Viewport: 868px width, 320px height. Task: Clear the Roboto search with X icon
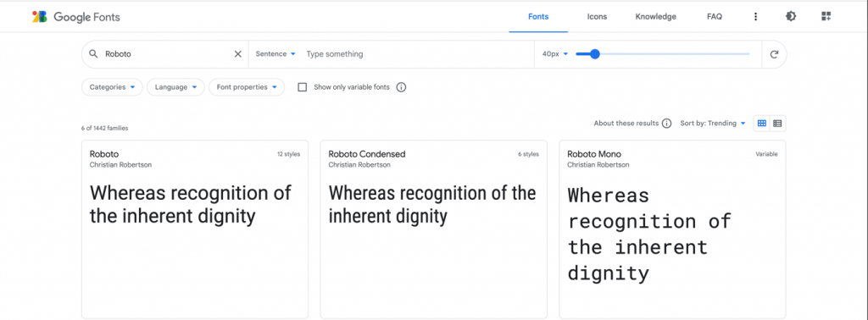(x=238, y=54)
